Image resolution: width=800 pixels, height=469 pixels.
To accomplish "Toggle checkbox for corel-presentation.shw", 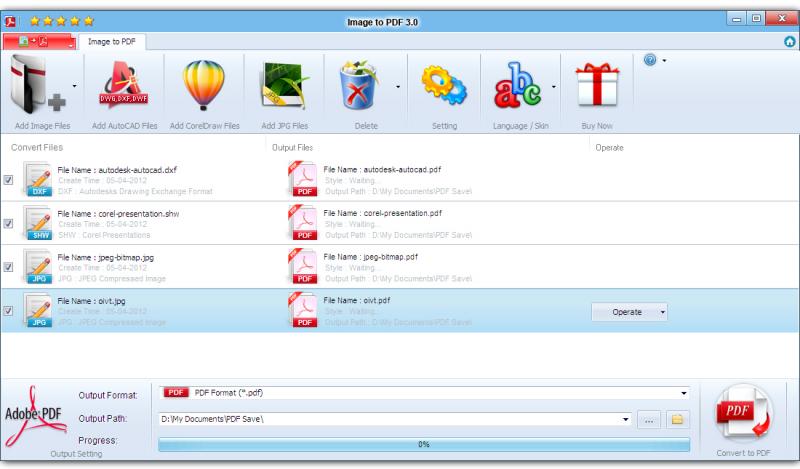I will (x=9, y=224).
